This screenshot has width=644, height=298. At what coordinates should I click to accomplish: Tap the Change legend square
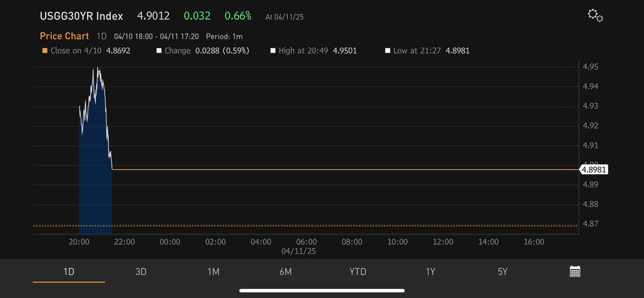point(159,51)
